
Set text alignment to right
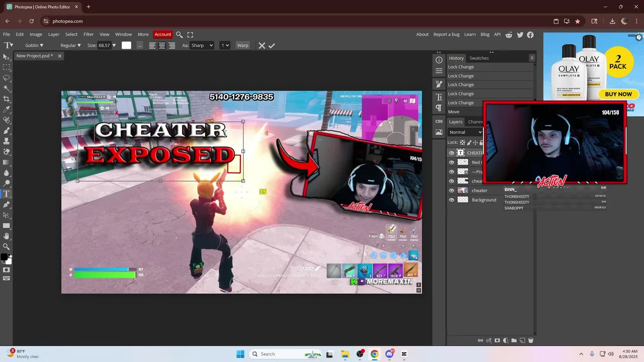(172, 45)
